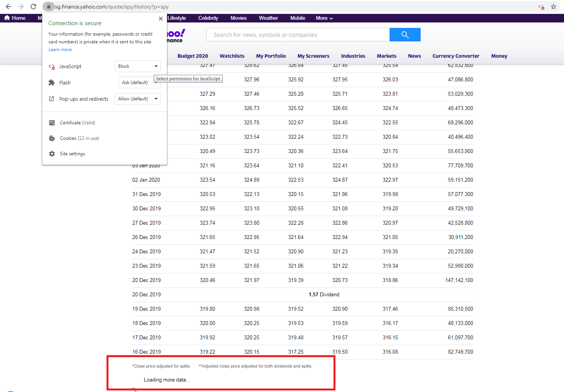Click the volume value 20,270,000
The height and width of the screenshot is (392, 564).
pyautogui.click(x=461, y=251)
